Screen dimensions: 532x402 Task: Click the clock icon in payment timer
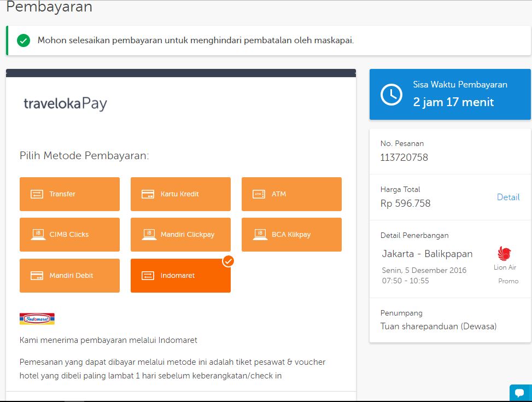(391, 95)
